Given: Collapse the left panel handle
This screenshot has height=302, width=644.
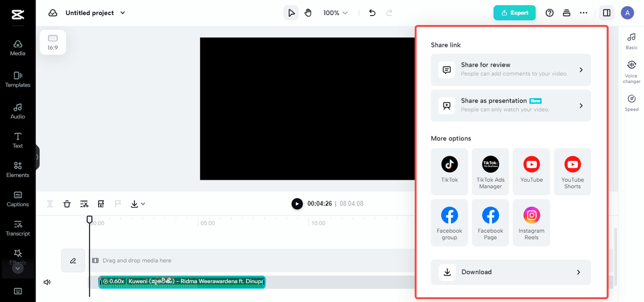Looking at the screenshot, I should point(37,157).
